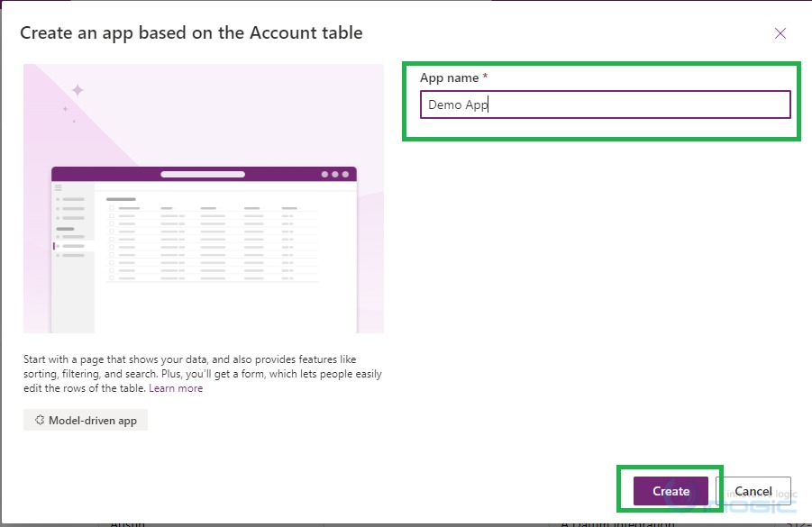Screen dimensions: 812x527
Task: Close the Create an app dialog
Action: coord(780,33)
